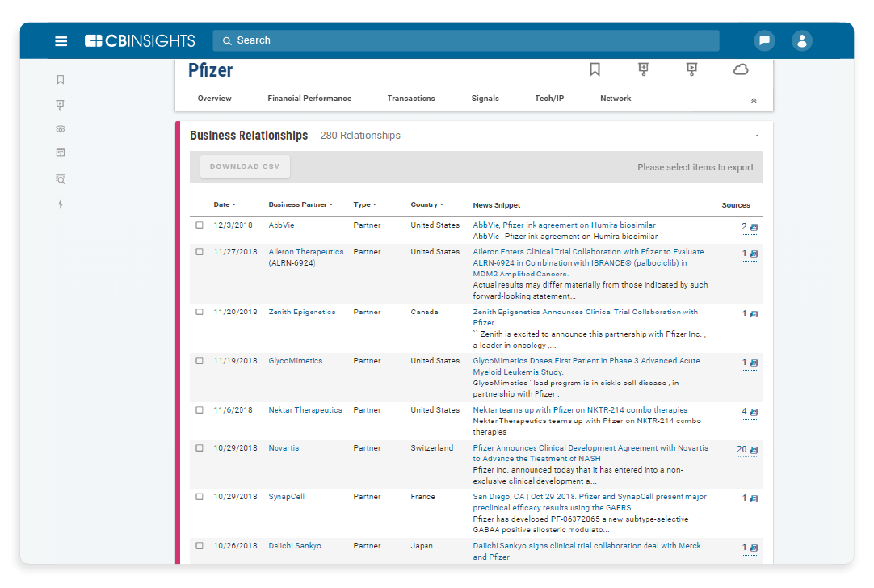This screenshot has height=588, width=874.
Task: Select the AbbVie row checkbox
Action: click(200, 225)
